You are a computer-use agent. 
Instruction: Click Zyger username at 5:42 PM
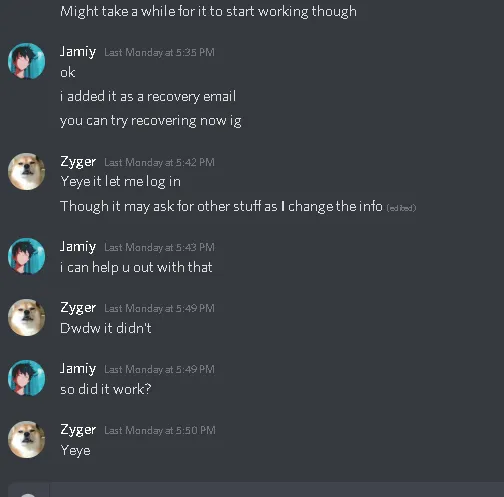click(x=78, y=162)
